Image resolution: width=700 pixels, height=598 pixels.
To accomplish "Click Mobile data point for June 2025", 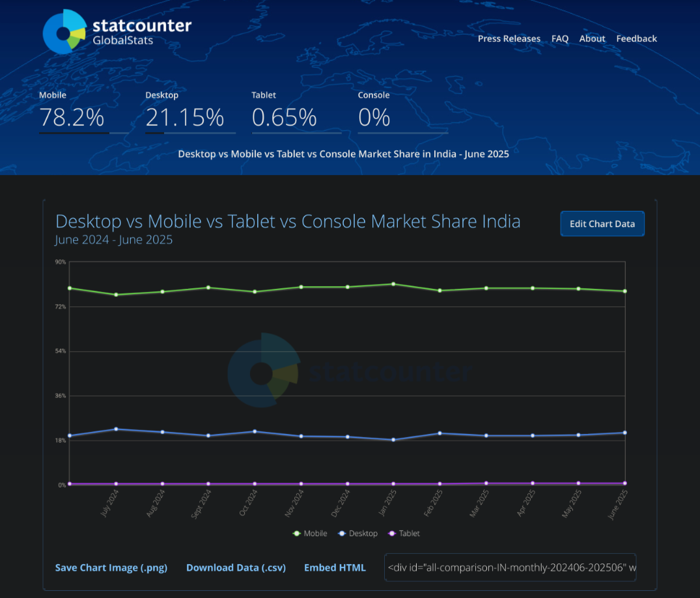I will pos(624,291).
